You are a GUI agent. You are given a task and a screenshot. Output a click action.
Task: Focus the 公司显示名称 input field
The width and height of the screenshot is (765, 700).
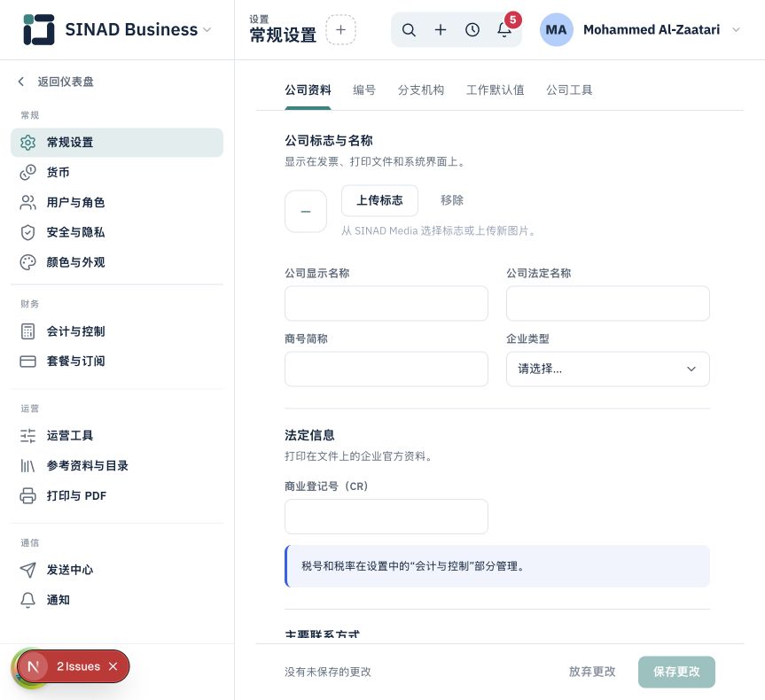tap(386, 303)
